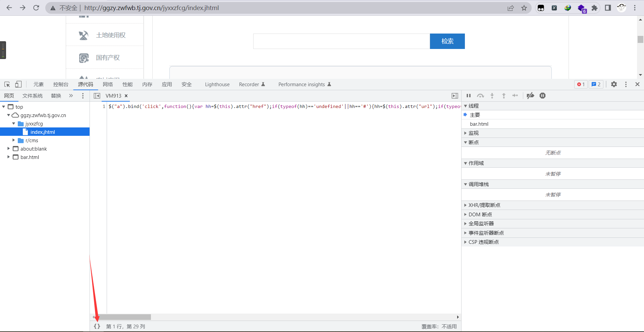Click the step icon in debugger
Viewport: 644px width, 332px height.
point(515,96)
